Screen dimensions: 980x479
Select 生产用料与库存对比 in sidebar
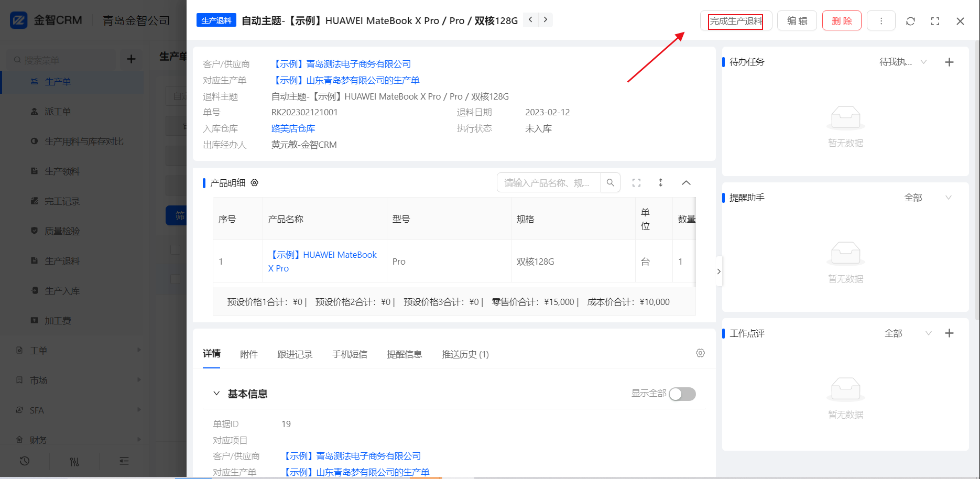click(72, 141)
